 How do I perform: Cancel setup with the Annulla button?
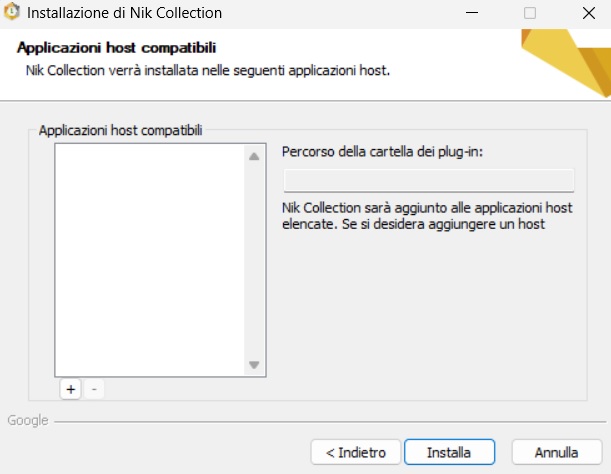click(557, 452)
